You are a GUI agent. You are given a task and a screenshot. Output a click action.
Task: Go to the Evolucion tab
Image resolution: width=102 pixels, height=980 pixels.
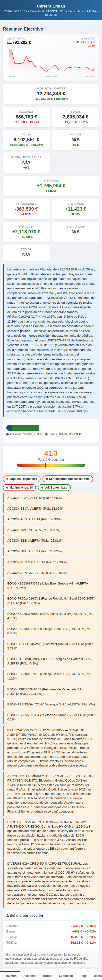pos(66,976)
